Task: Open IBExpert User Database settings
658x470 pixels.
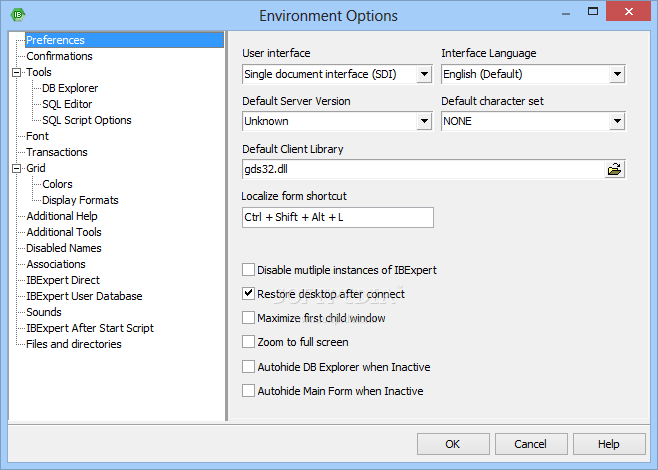Action: pyautogui.click(x=84, y=296)
